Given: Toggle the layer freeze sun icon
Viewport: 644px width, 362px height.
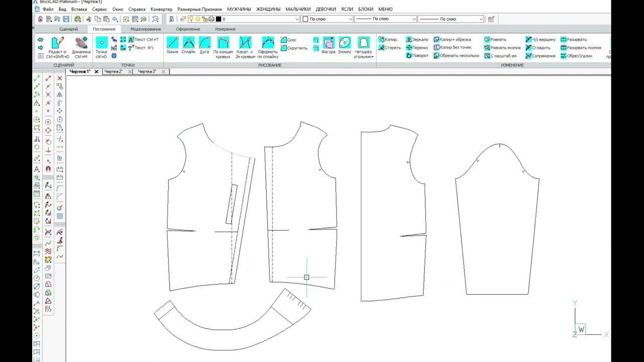Looking at the screenshot, I should (x=198, y=19).
